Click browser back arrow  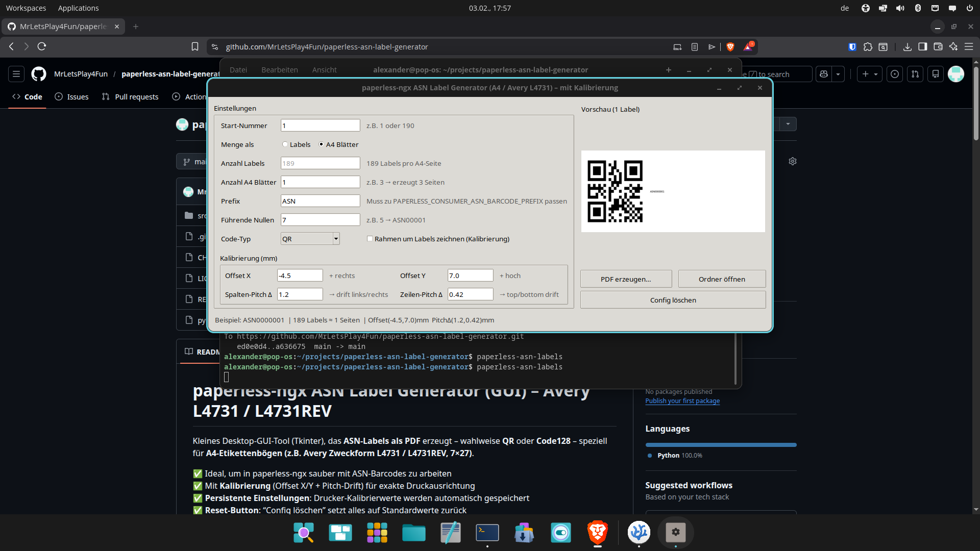[x=11, y=46]
